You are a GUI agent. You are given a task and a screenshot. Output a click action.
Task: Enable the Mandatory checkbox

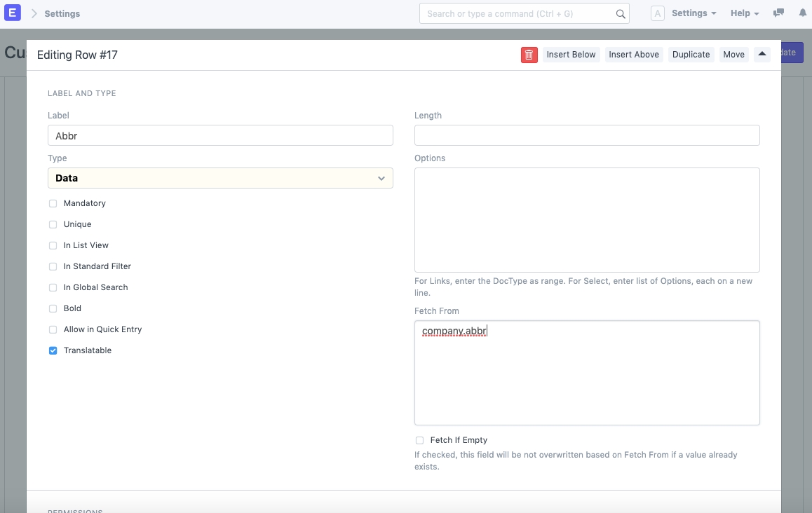[53, 203]
